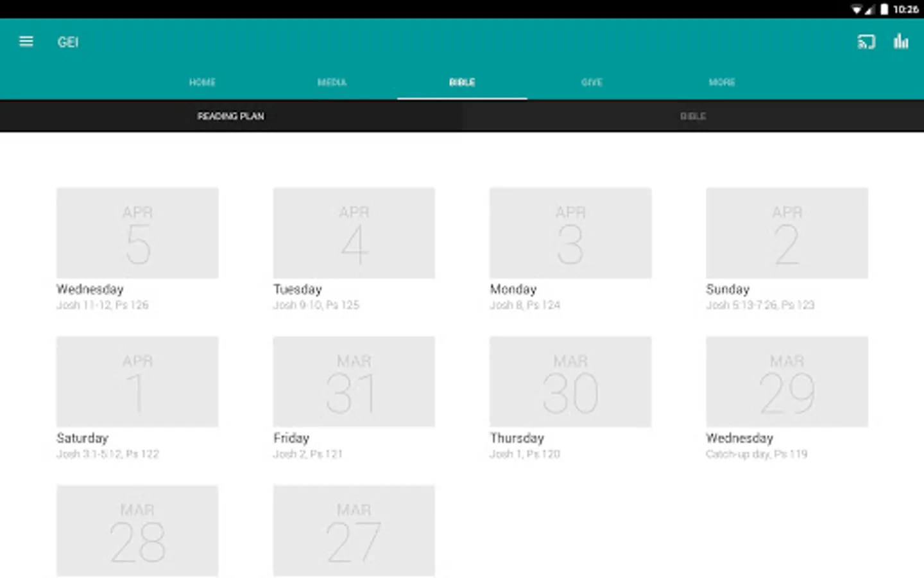This screenshot has height=578, width=924.
Task: Open the MAR 31 reading card
Action: [354, 382]
